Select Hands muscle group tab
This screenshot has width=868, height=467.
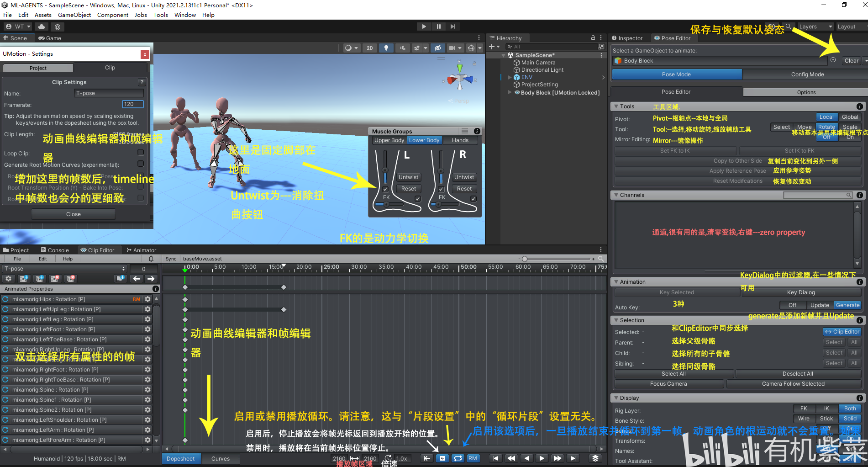pos(460,140)
